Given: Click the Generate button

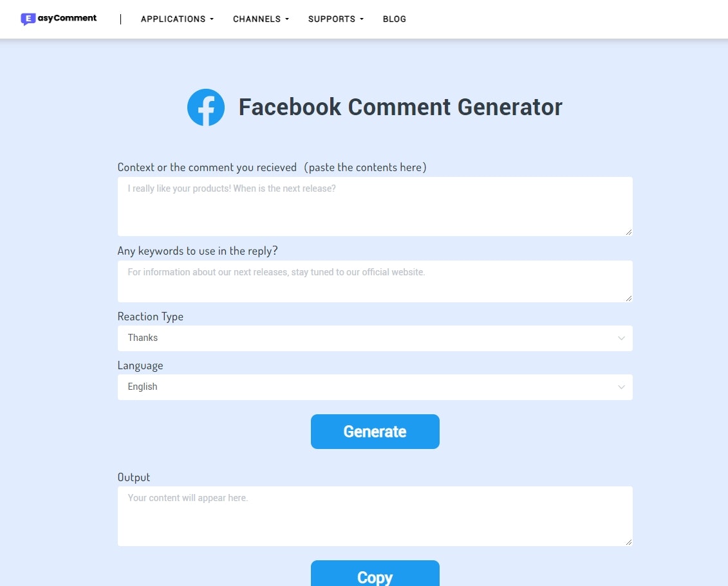Looking at the screenshot, I should pos(375,431).
